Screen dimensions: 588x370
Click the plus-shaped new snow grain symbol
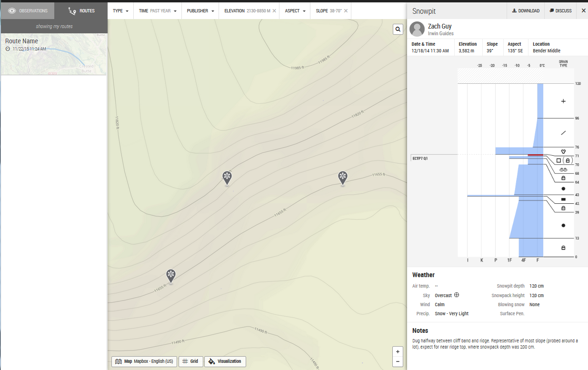[563, 101]
